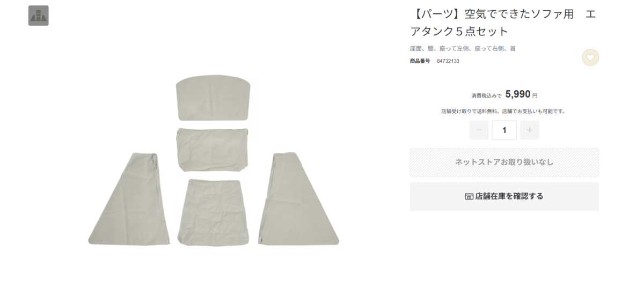Click the left triangular side piece in image

[x=129, y=199]
